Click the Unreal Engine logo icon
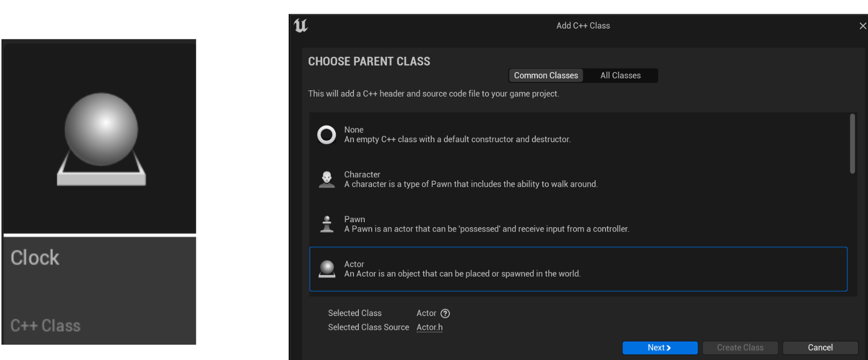 point(301,26)
